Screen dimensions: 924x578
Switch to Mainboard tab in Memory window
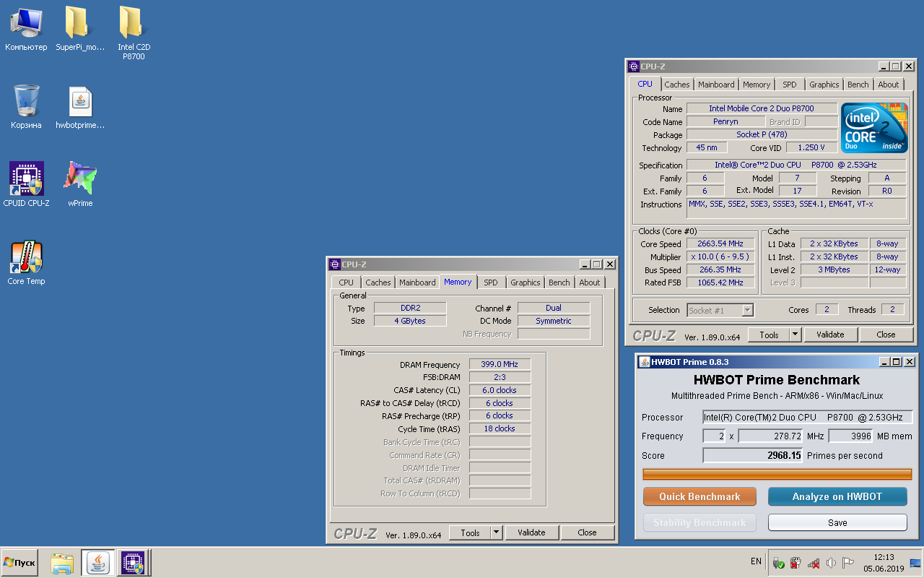tap(417, 282)
